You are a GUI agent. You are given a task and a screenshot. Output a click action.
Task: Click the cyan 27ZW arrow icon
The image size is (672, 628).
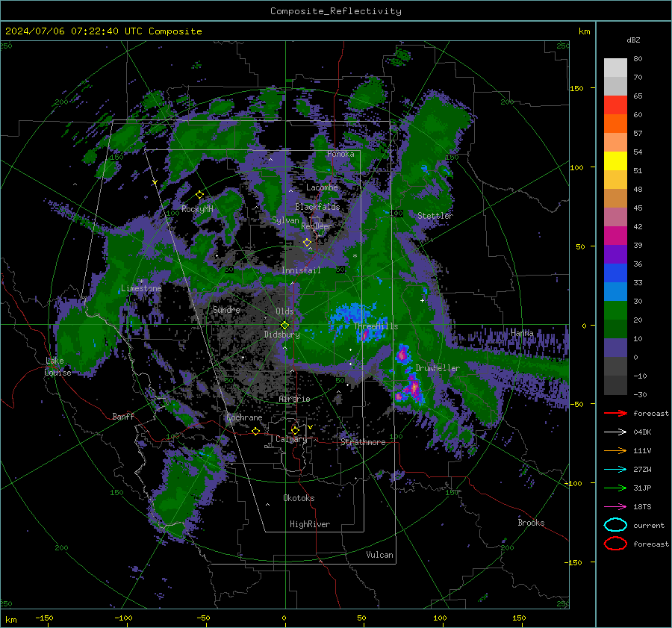(x=615, y=470)
